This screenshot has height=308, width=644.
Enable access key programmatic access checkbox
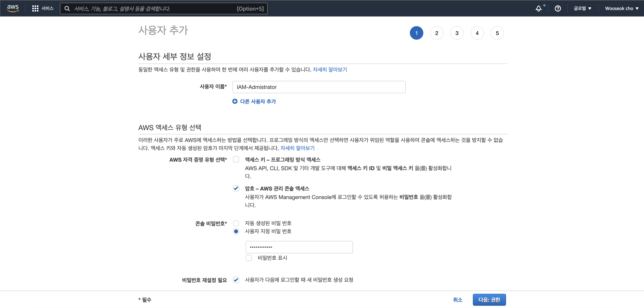tap(236, 160)
